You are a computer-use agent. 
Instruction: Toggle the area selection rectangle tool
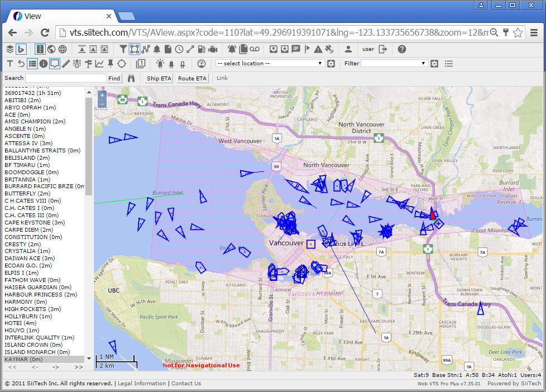(x=135, y=49)
